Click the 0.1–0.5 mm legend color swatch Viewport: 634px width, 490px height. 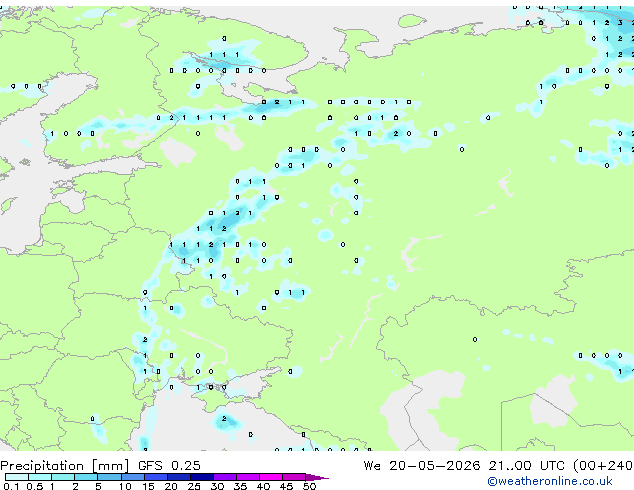click(17, 477)
